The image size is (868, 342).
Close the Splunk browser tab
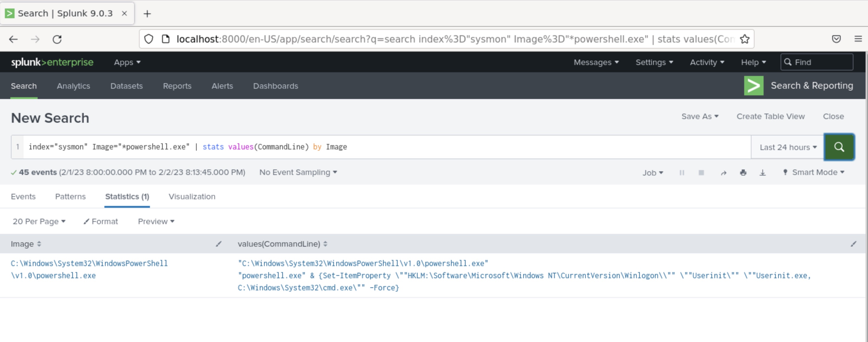coord(124,13)
